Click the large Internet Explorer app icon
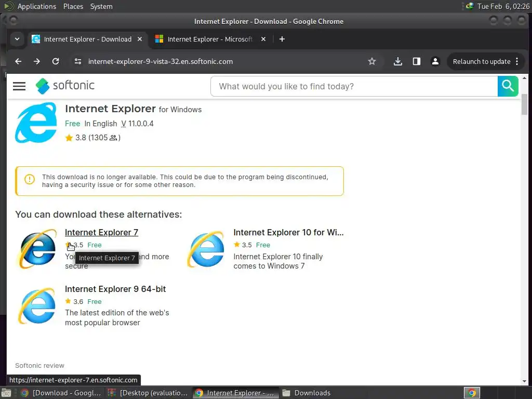532x399 pixels. point(36,123)
